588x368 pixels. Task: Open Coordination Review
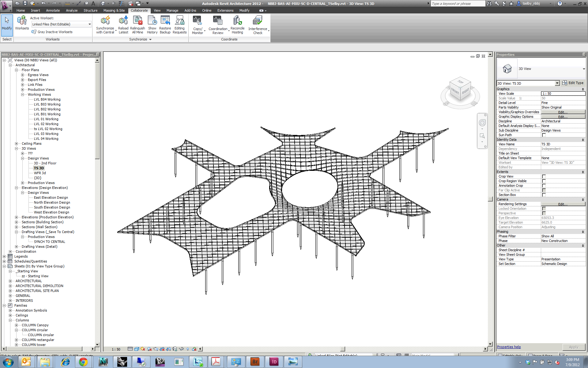point(218,25)
